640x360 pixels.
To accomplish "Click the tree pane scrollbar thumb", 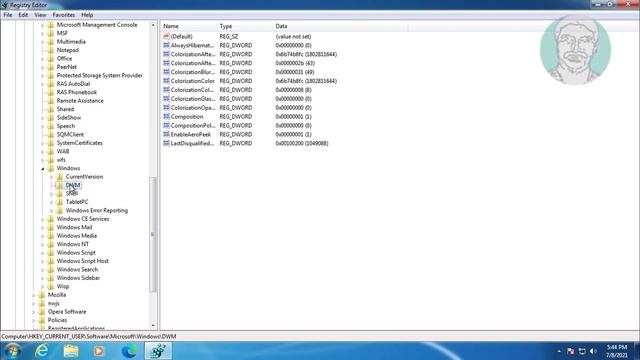I will pos(153,234).
